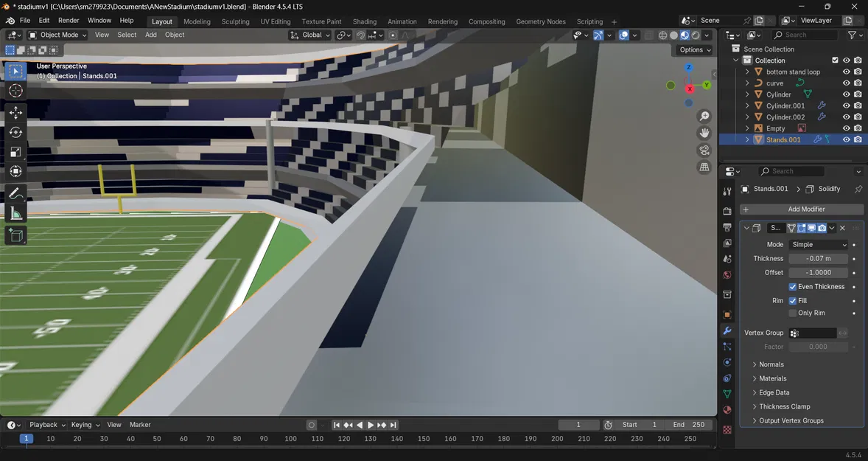Click the Add Modifier button
Image resolution: width=868 pixels, height=461 pixels.
point(802,209)
